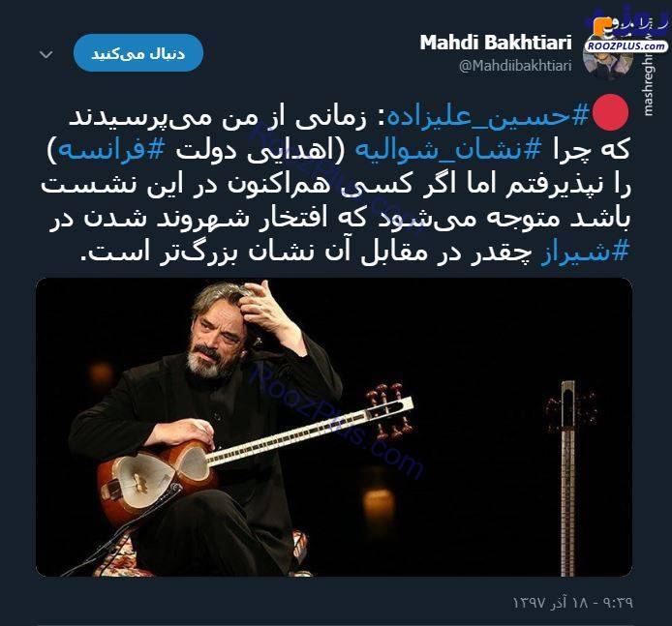Open the tweet options chevron menu
This screenshot has height=626, width=672.
coord(46,55)
